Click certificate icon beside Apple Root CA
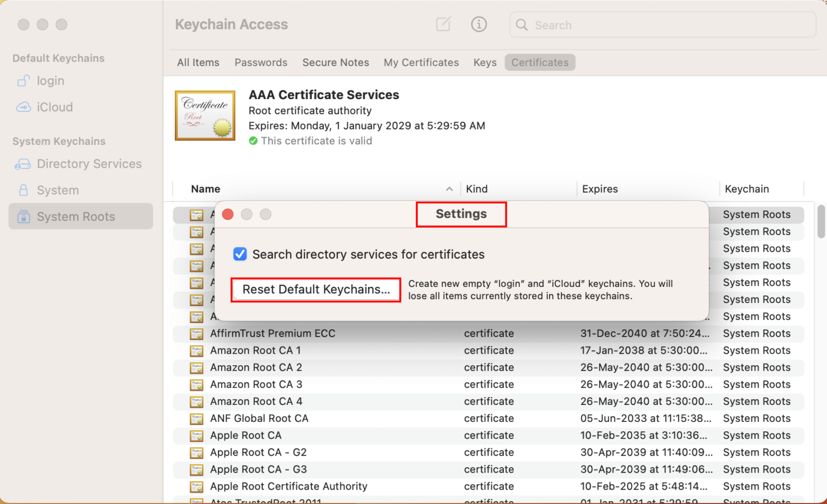The image size is (827, 504). point(196,436)
